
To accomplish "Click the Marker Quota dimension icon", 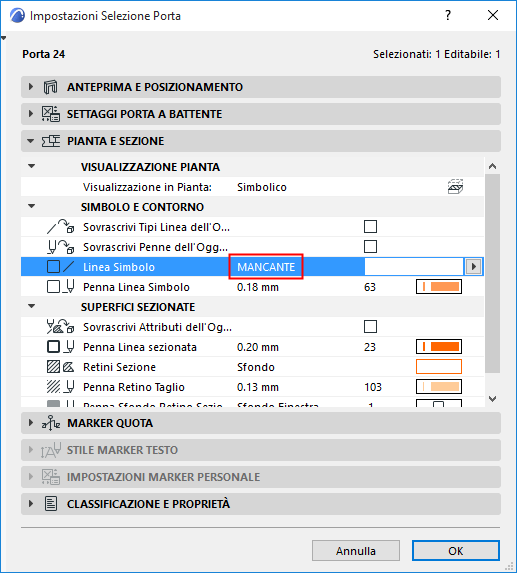I will pos(50,423).
